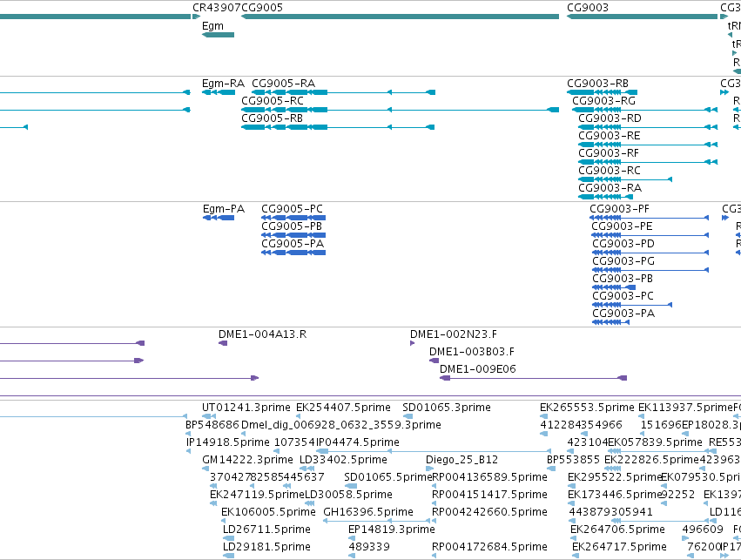Screen dimensions: 741x560
Task: Open transcript CG9005-RB label
Action: [x=272, y=118]
